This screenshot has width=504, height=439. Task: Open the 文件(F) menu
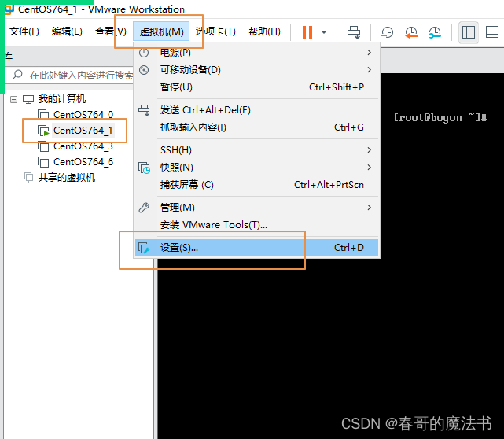pyautogui.click(x=24, y=31)
